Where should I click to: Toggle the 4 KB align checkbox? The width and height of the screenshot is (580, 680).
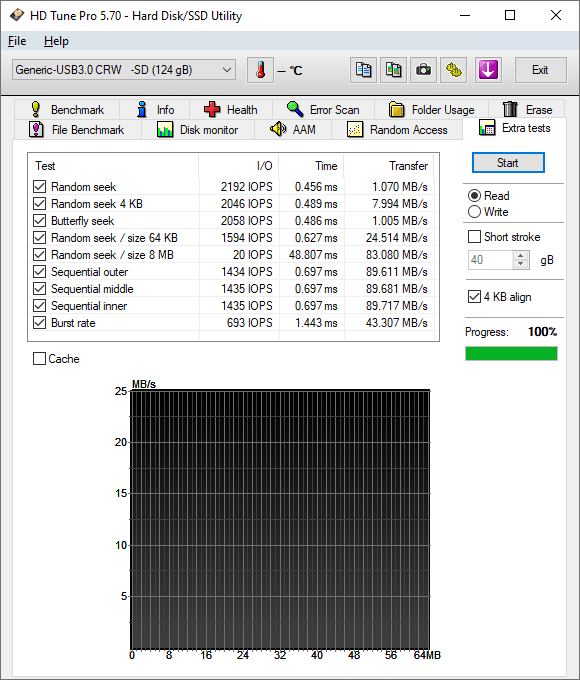coord(474,297)
